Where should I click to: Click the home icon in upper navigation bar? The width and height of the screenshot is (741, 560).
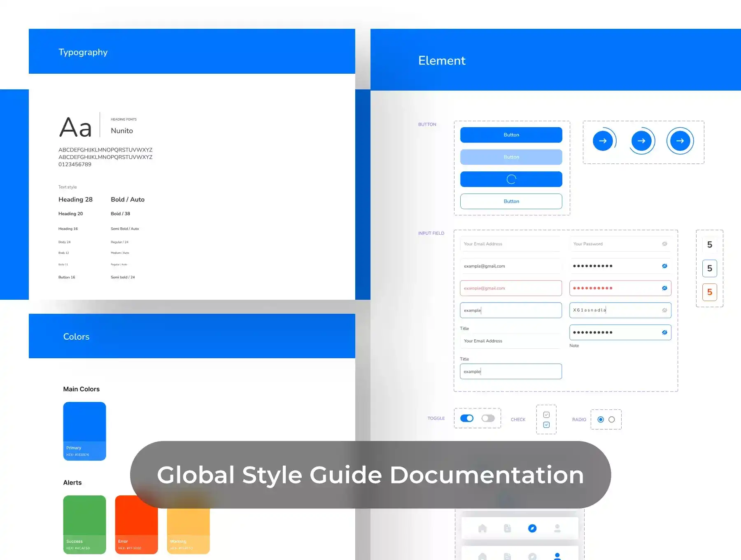pos(482,528)
